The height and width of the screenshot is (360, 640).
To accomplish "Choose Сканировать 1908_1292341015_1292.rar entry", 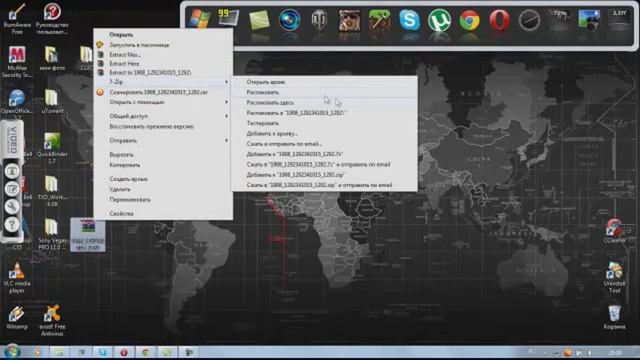I will pos(163,92).
